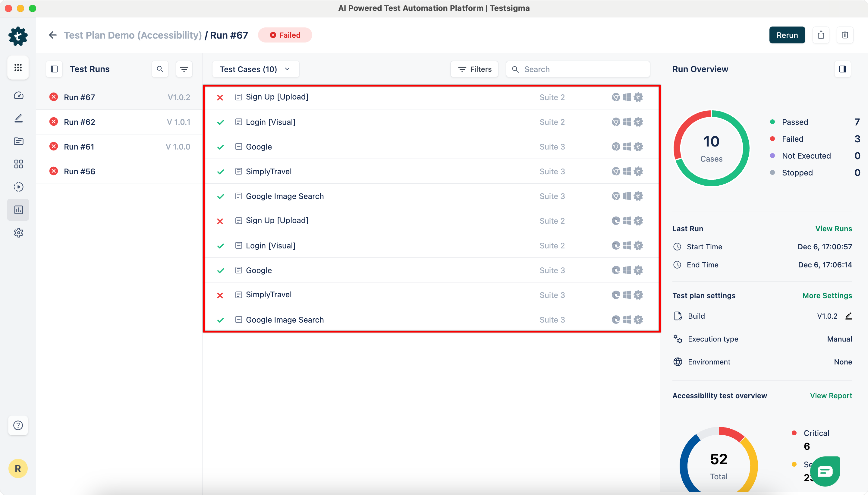Go back via Test Plan Demo breadcrumb

pyautogui.click(x=133, y=35)
